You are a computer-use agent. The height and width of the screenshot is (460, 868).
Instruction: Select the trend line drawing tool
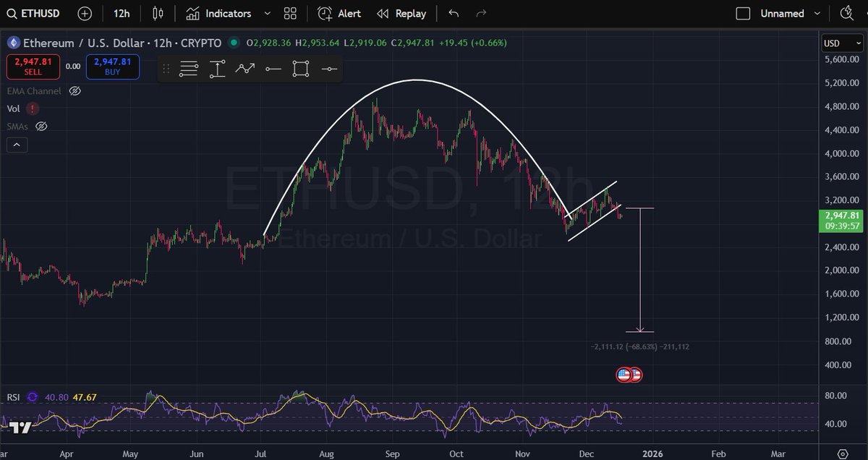(x=246, y=69)
